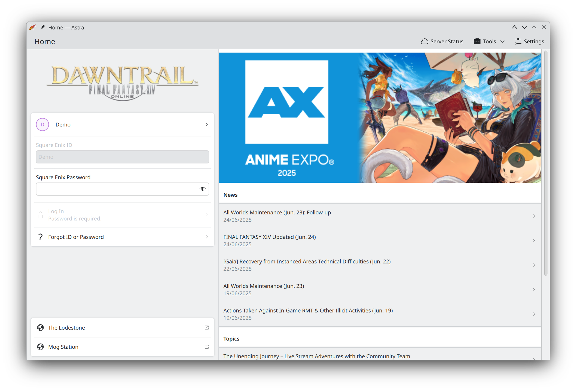This screenshot has height=392, width=577.
Task: Expand the Demo account chevron
Action: pos(207,124)
